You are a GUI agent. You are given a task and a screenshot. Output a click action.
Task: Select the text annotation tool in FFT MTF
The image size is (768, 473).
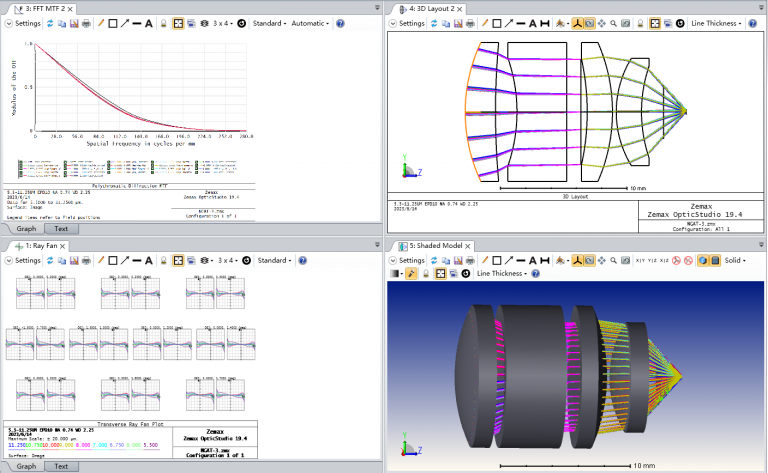point(149,23)
